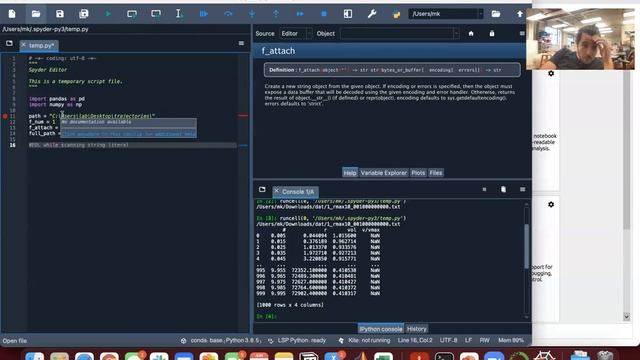Browse for a working directory
The height and width of the screenshot is (360, 640).
pyautogui.click(x=496, y=14)
